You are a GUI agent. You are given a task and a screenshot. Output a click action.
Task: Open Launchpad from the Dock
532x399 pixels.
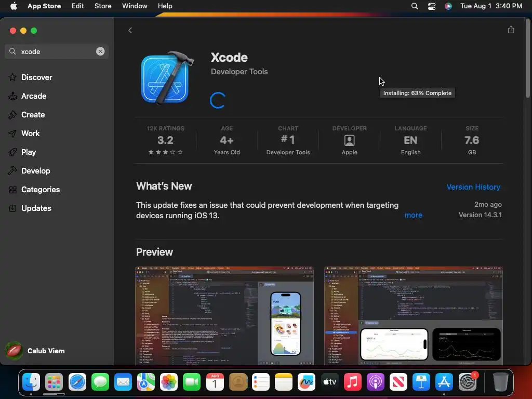pyautogui.click(x=54, y=382)
